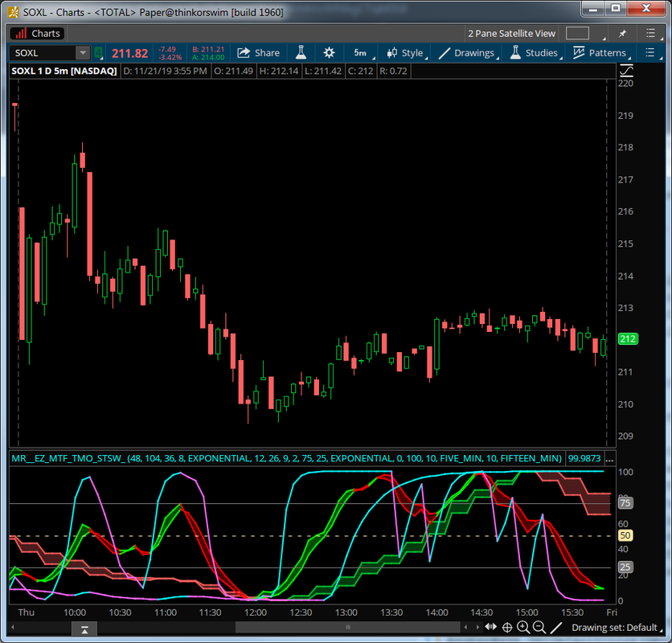Click the scrollbar left arrow near zoom tools
Screen dimensions: 672x643
point(466,627)
